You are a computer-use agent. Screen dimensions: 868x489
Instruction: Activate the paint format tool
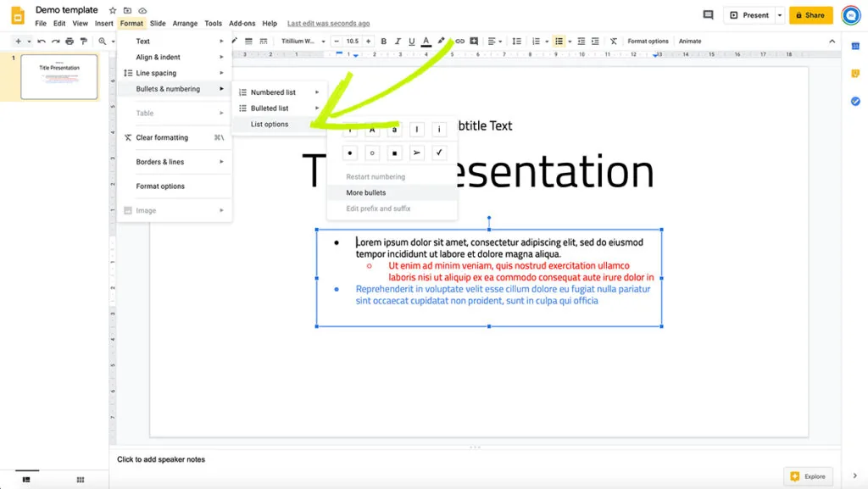[84, 41]
